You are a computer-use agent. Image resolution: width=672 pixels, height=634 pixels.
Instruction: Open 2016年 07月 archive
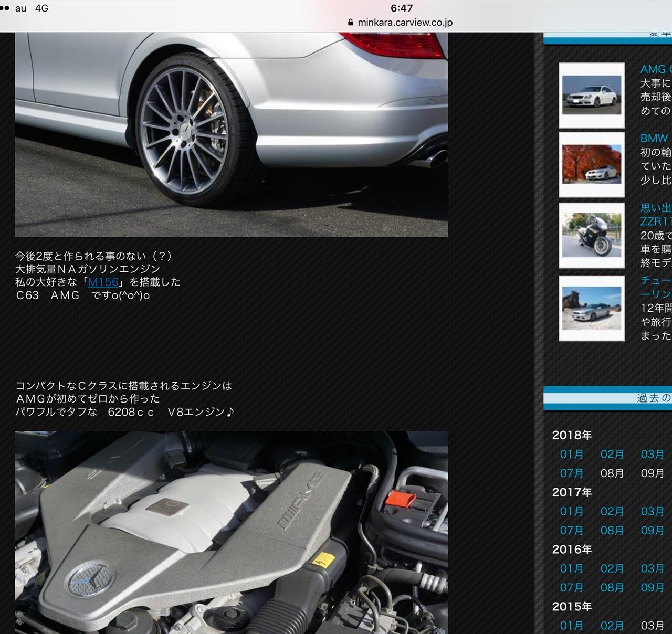click(x=572, y=588)
